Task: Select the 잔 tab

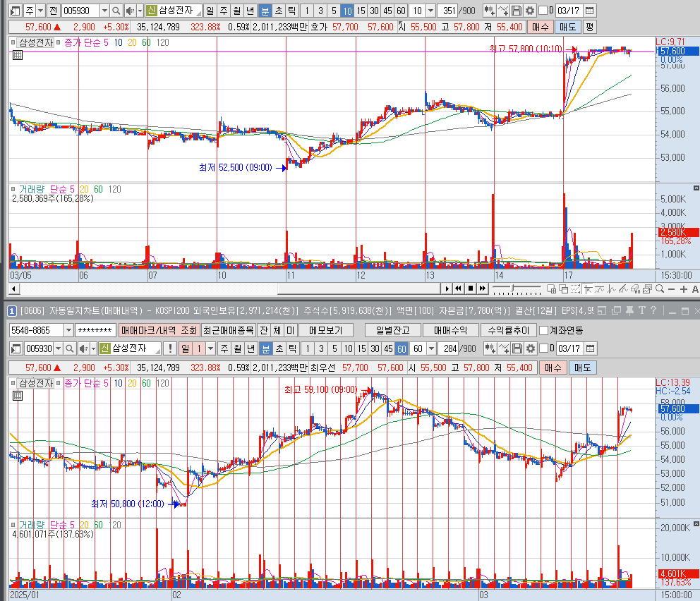Action: tap(264, 330)
